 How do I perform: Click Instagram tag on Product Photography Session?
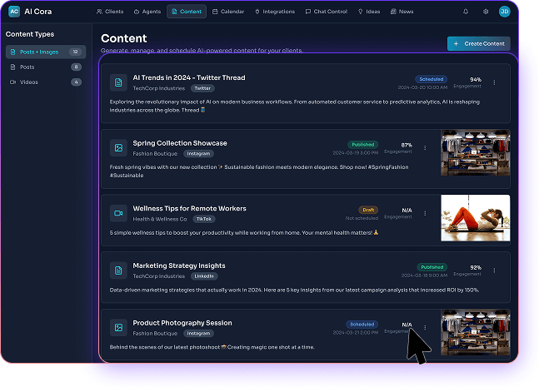(198, 334)
